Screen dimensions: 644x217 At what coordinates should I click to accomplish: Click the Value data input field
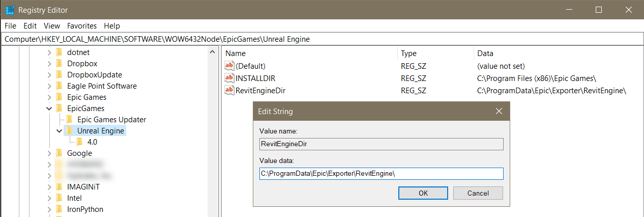click(x=381, y=174)
